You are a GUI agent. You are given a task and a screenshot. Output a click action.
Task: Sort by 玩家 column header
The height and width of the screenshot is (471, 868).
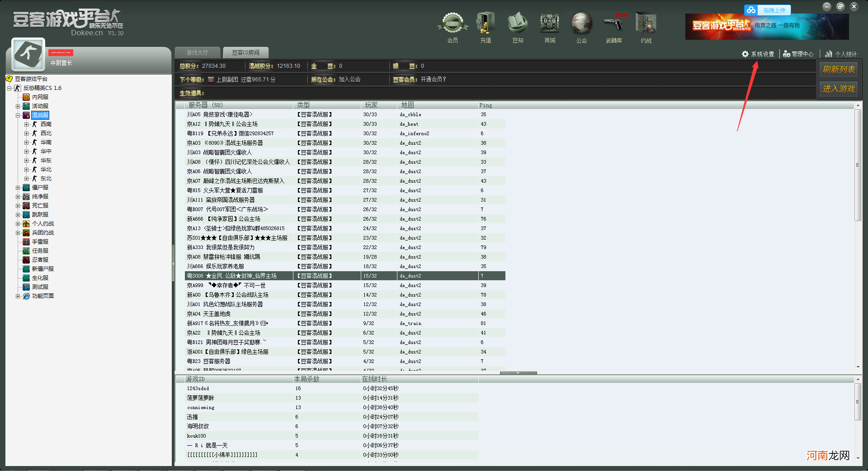click(379, 105)
